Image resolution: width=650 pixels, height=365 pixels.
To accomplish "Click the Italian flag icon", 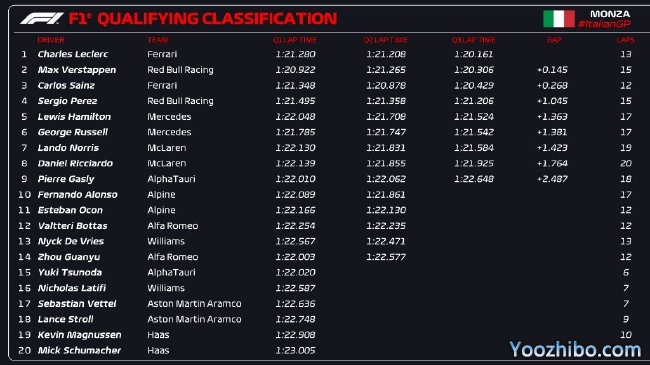I will click(x=559, y=19).
